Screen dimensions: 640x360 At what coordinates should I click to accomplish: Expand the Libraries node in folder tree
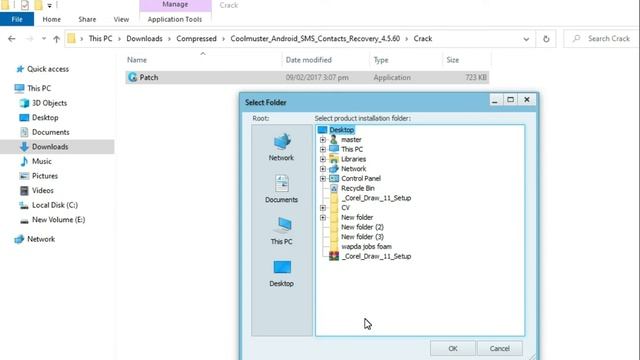[323, 159]
